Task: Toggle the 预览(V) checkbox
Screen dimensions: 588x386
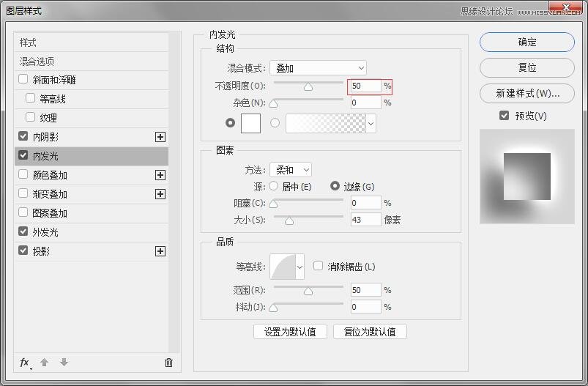Action: coord(504,116)
